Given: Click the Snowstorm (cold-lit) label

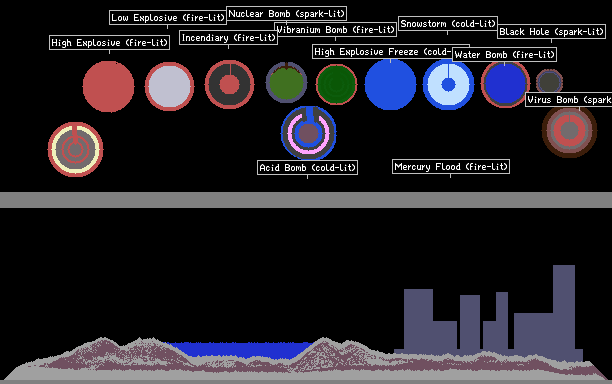Looking at the screenshot, I should click(x=448, y=23).
